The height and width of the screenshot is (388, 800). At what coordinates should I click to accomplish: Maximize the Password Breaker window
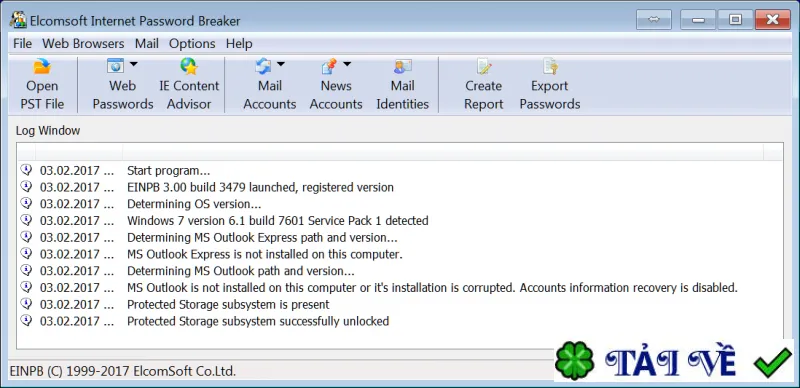click(735, 20)
